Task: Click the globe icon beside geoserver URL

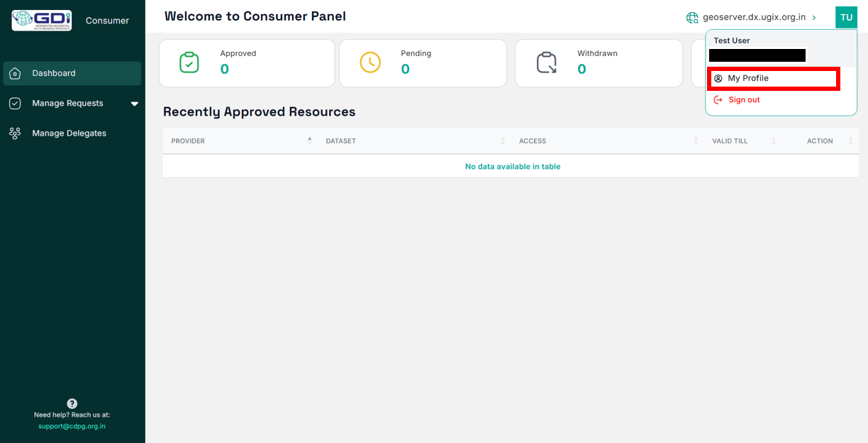Action: [x=691, y=17]
